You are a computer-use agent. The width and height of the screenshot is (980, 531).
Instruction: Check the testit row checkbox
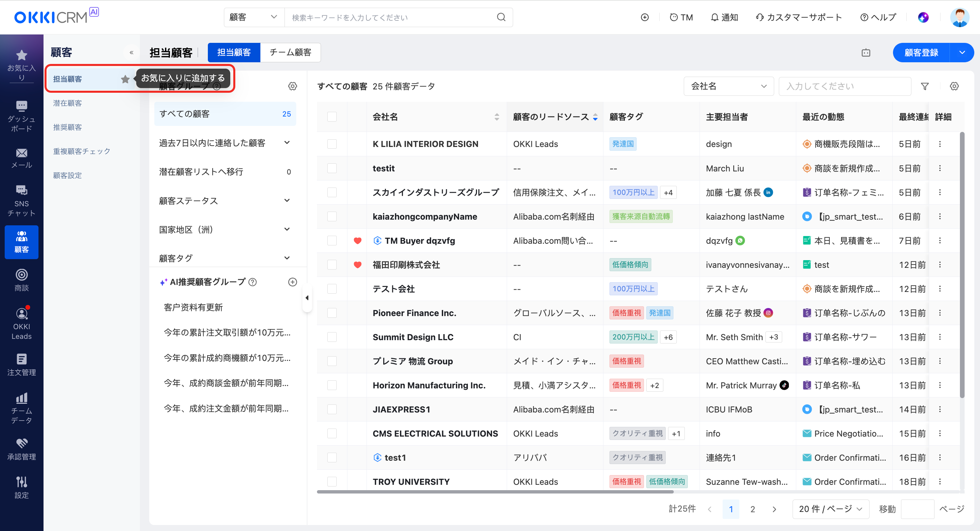[x=332, y=168]
